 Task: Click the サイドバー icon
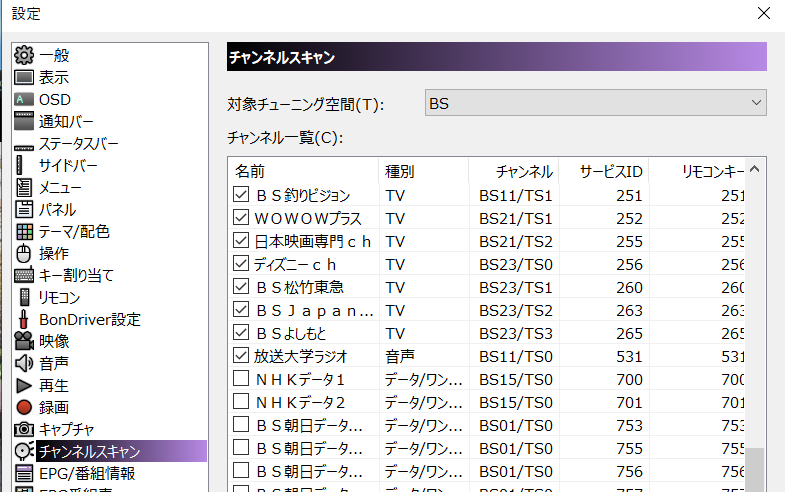(20, 165)
